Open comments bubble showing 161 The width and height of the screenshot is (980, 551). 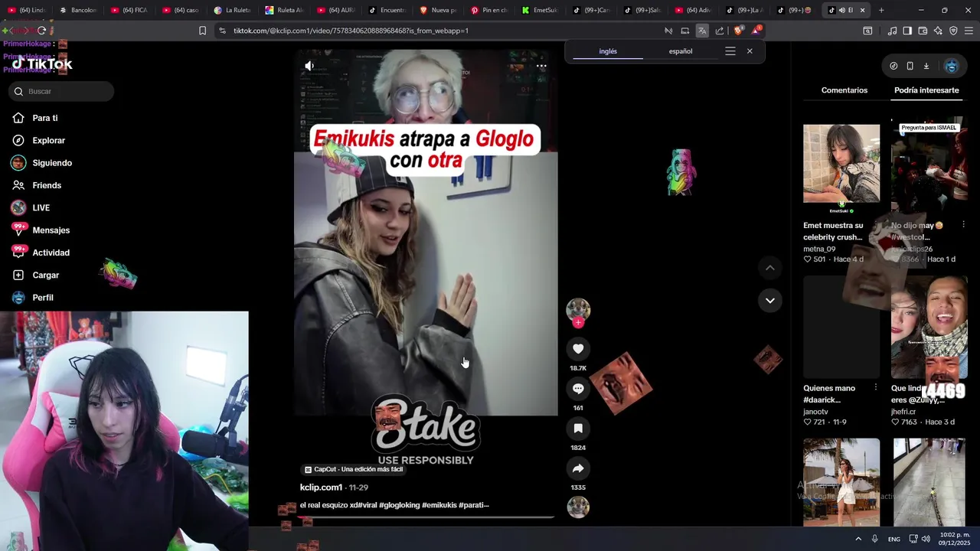(x=578, y=389)
